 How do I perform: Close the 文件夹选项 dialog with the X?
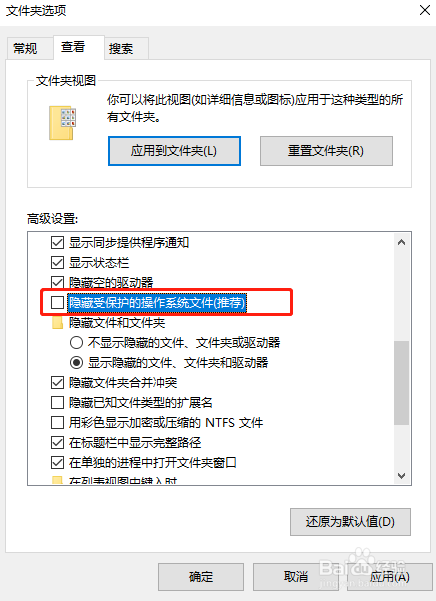(x=425, y=10)
